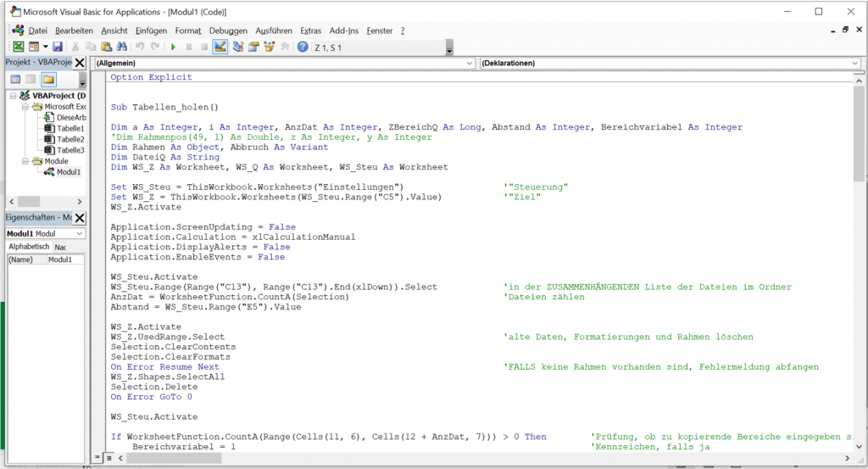Select Tabelle2 in the project tree
The width and height of the screenshot is (868, 469).
pos(70,139)
